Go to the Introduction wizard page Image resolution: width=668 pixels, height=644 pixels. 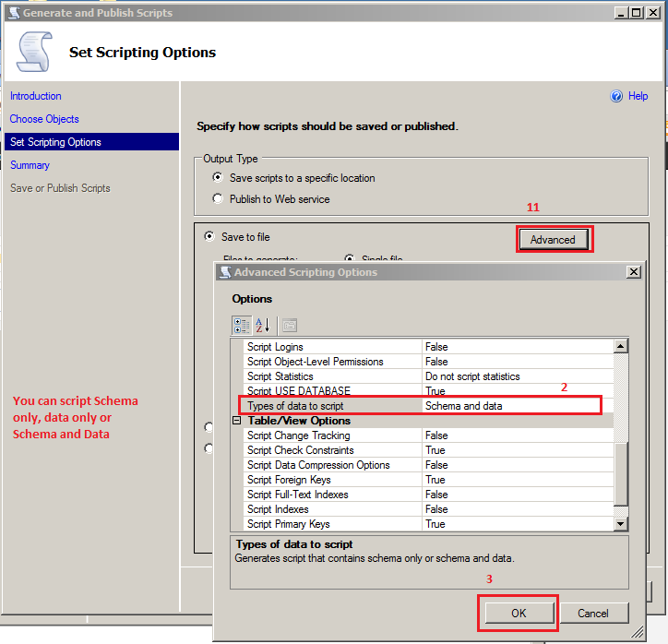coord(36,96)
